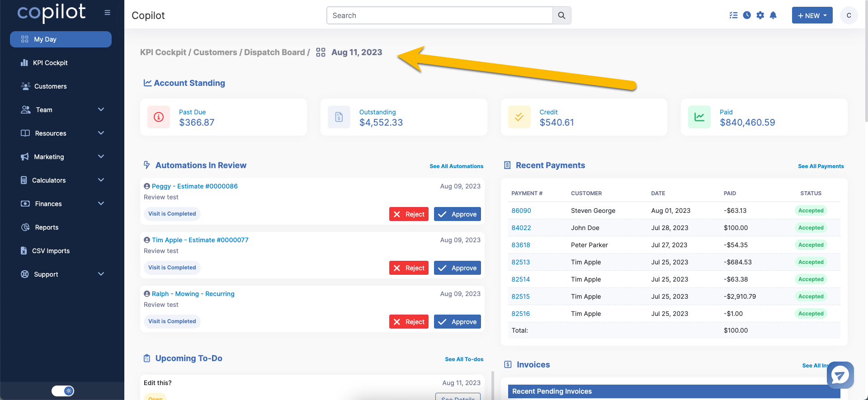Expand the Support menu chevron
The width and height of the screenshot is (868, 400).
coord(101,274)
